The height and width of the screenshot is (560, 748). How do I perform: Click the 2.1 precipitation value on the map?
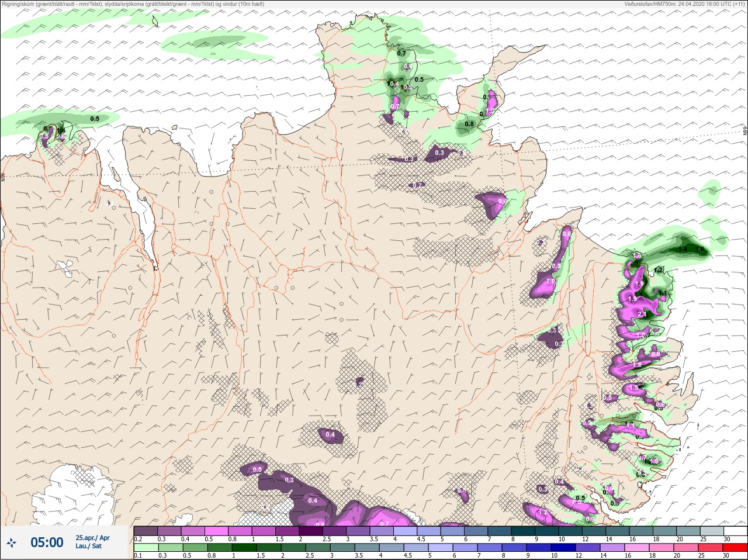coord(642,314)
